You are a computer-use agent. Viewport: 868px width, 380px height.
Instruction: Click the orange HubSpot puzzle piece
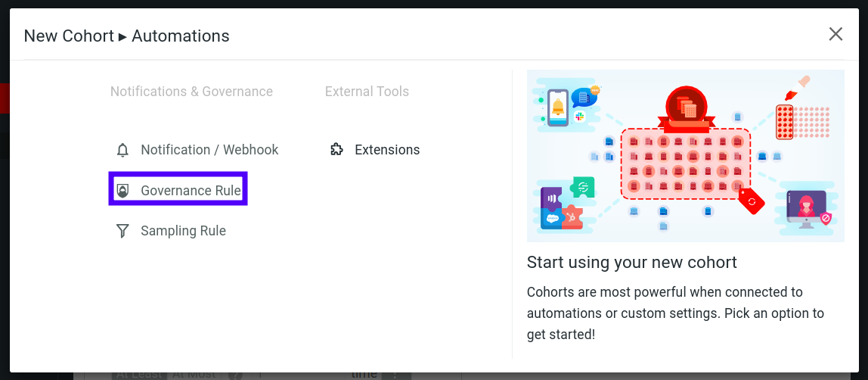[x=572, y=216]
